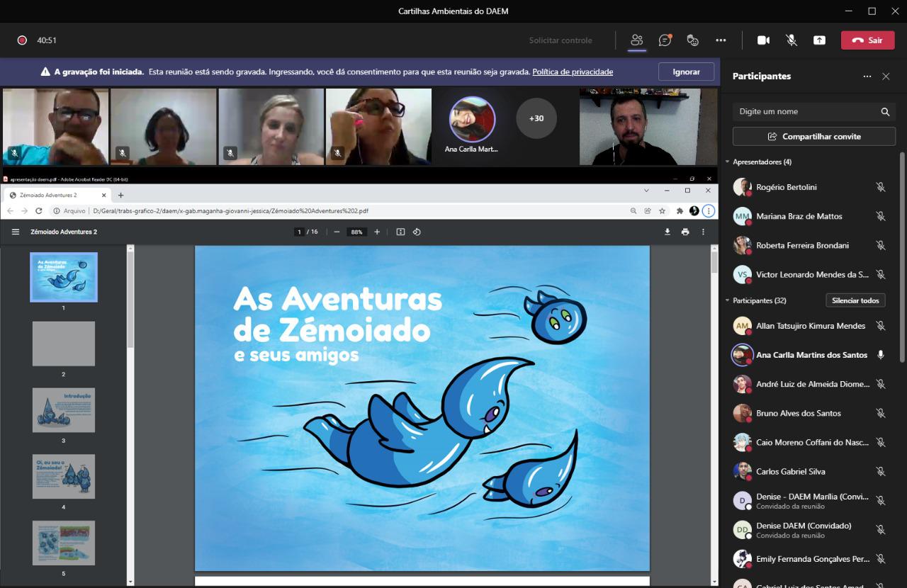Screen dimensions: 907x588
Task: Select Rogério Bertolini in presenters list
Action: (x=786, y=187)
